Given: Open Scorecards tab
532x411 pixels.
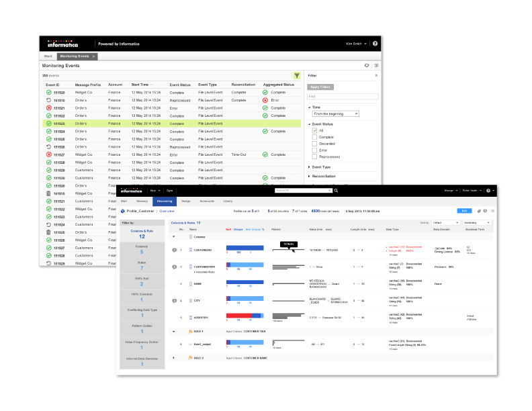Looking at the screenshot, I should pyautogui.click(x=207, y=201).
